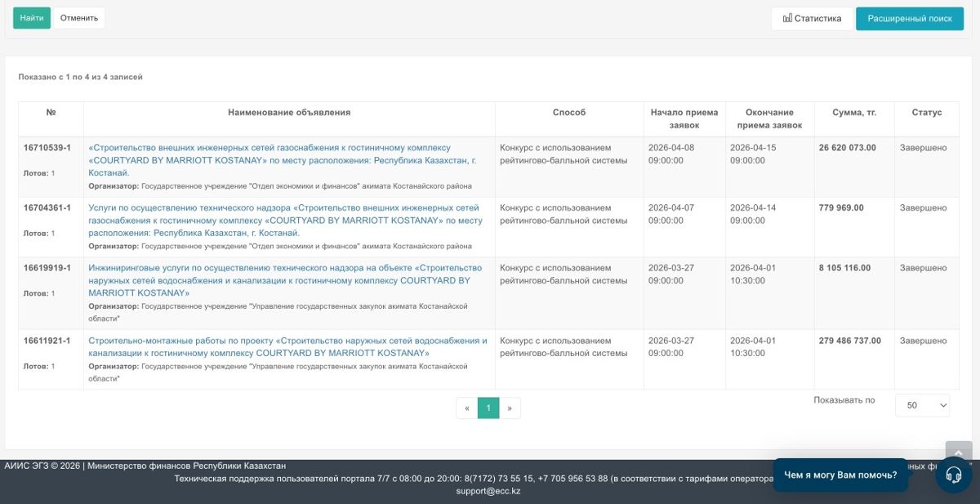
Task: Sort by Сумма, тг. column header
Action: [x=853, y=113]
